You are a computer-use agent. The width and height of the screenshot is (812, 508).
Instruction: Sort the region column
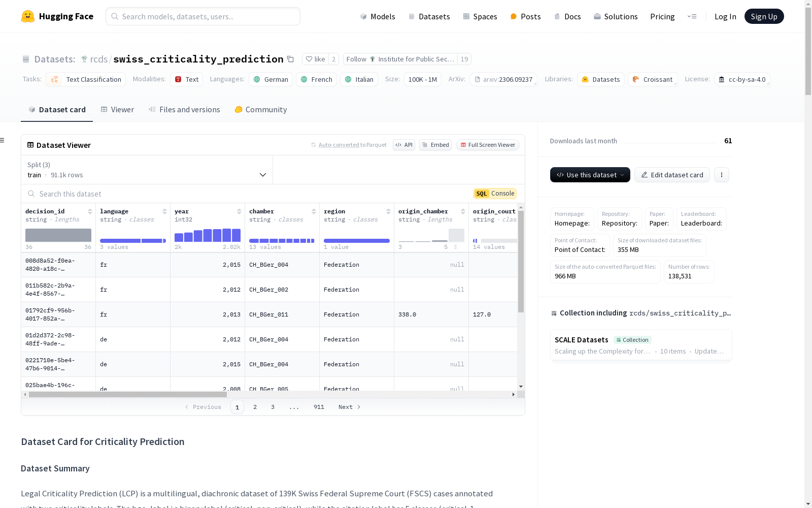(x=388, y=211)
